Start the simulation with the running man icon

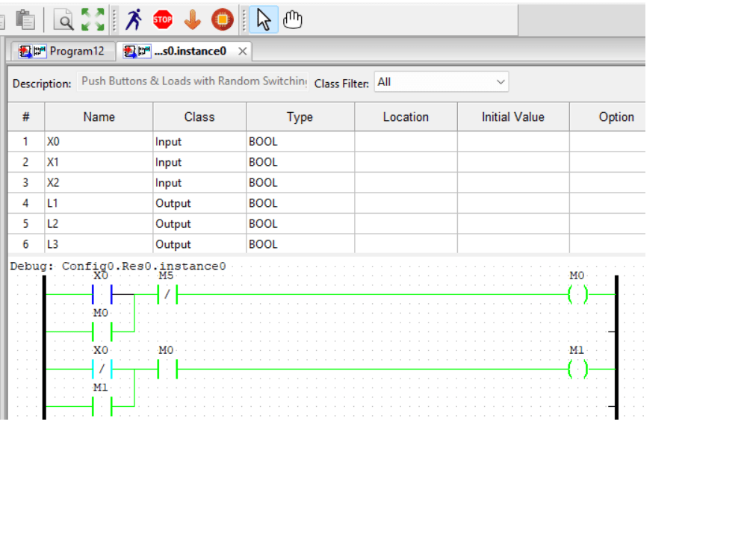click(134, 19)
